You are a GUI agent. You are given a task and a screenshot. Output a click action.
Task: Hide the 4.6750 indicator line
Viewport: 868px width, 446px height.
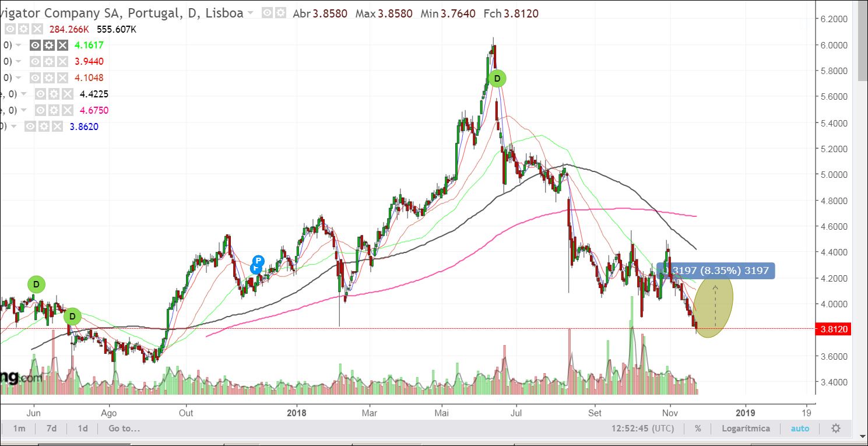click(41, 110)
